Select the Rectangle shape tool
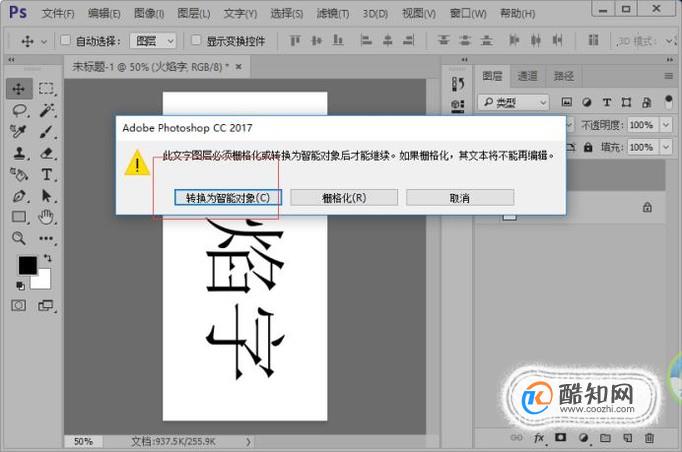Viewport: 682px width, 452px height. click(19, 217)
